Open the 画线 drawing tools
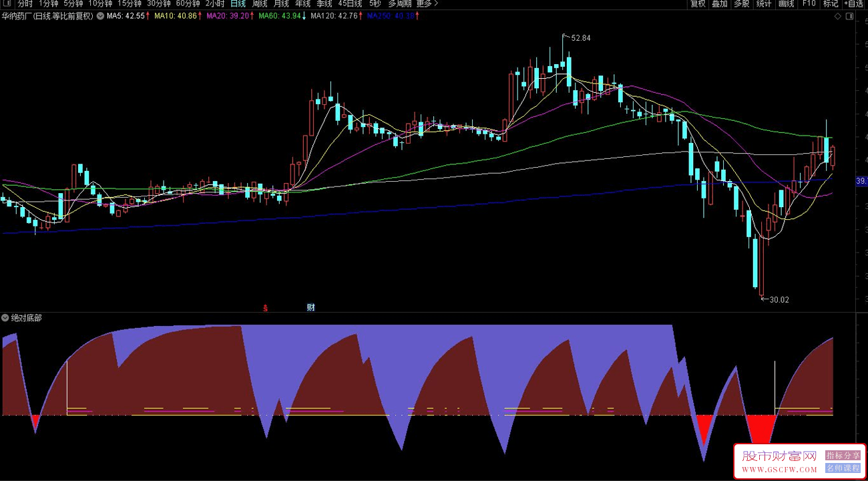This screenshot has width=868, height=481. [786, 4]
